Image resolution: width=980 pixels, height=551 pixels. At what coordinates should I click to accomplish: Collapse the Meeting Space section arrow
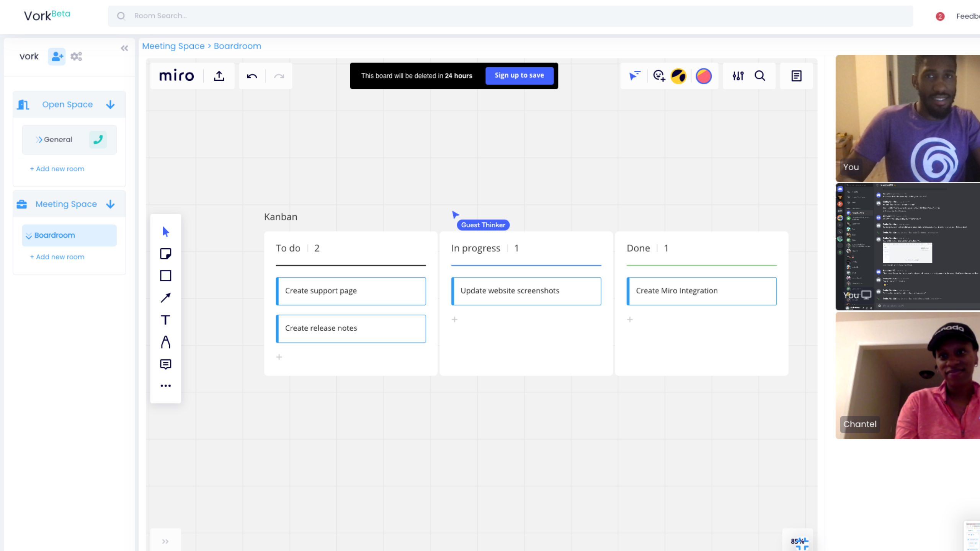110,204
